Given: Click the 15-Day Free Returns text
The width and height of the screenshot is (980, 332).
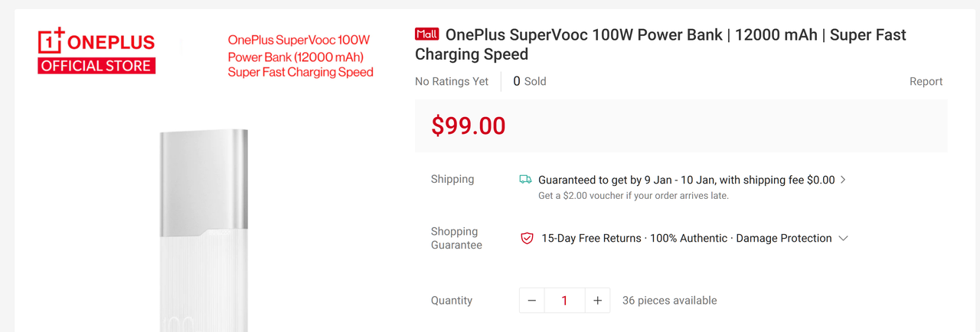Looking at the screenshot, I should pos(591,239).
